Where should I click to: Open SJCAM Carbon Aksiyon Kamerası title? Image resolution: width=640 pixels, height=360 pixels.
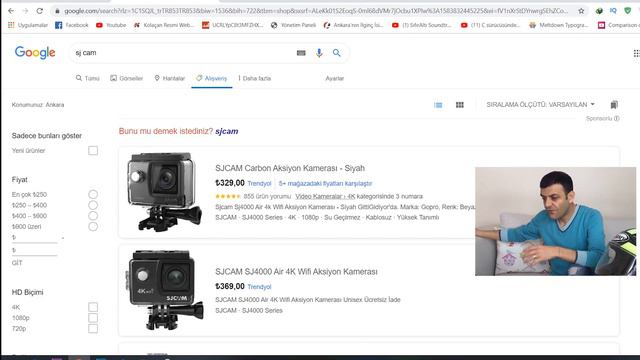coord(290,168)
